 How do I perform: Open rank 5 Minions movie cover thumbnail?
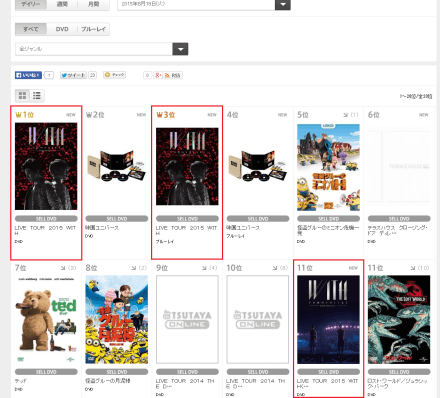pyautogui.click(x=328, y=167)
